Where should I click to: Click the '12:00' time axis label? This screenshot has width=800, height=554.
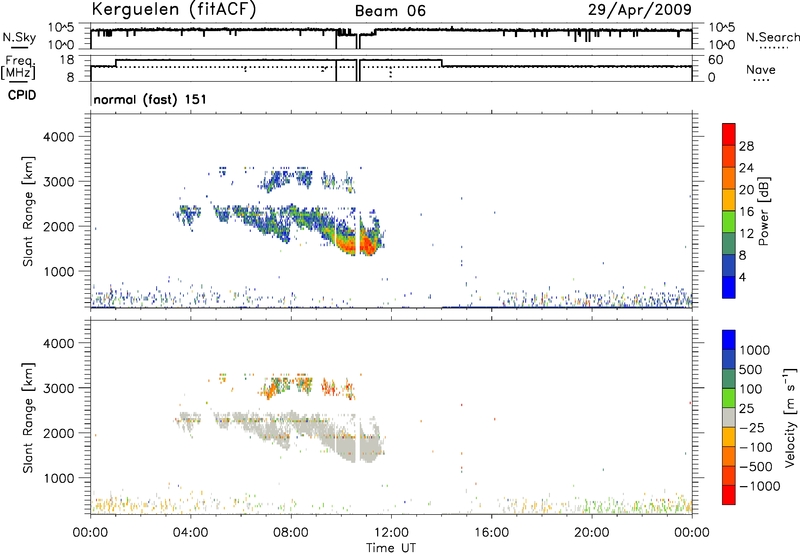[391, 533]
